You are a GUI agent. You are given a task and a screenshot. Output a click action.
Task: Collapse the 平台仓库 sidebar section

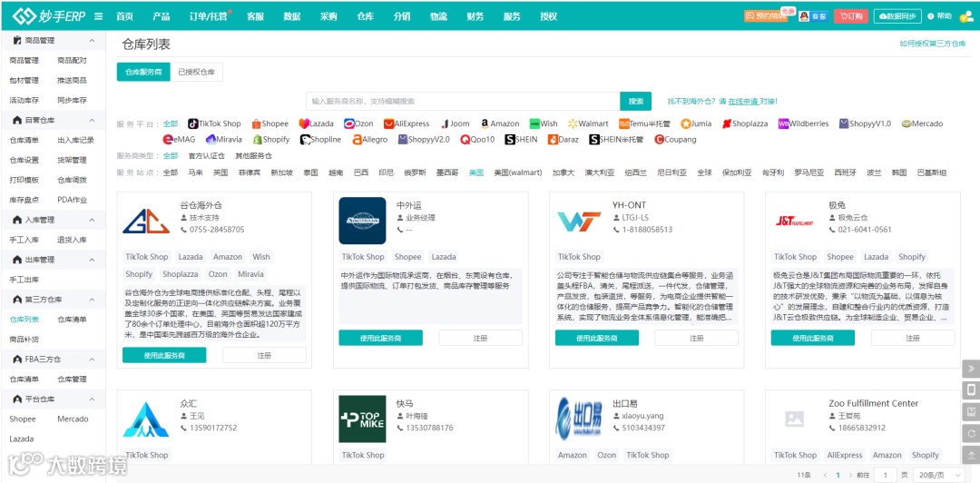(x=92, y=399)
